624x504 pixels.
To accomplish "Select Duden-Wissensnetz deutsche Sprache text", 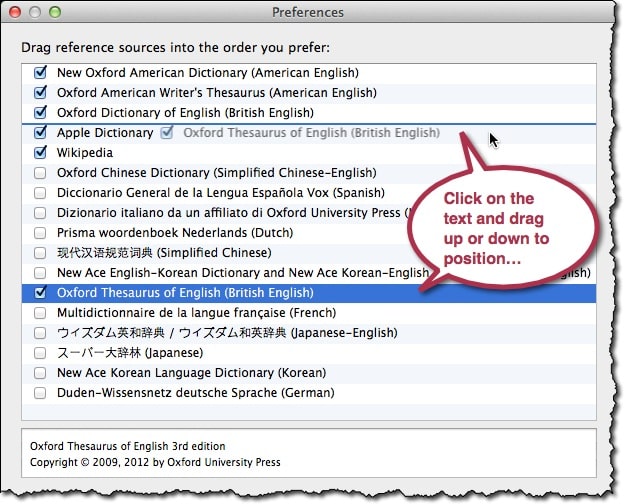I will 196,393.
